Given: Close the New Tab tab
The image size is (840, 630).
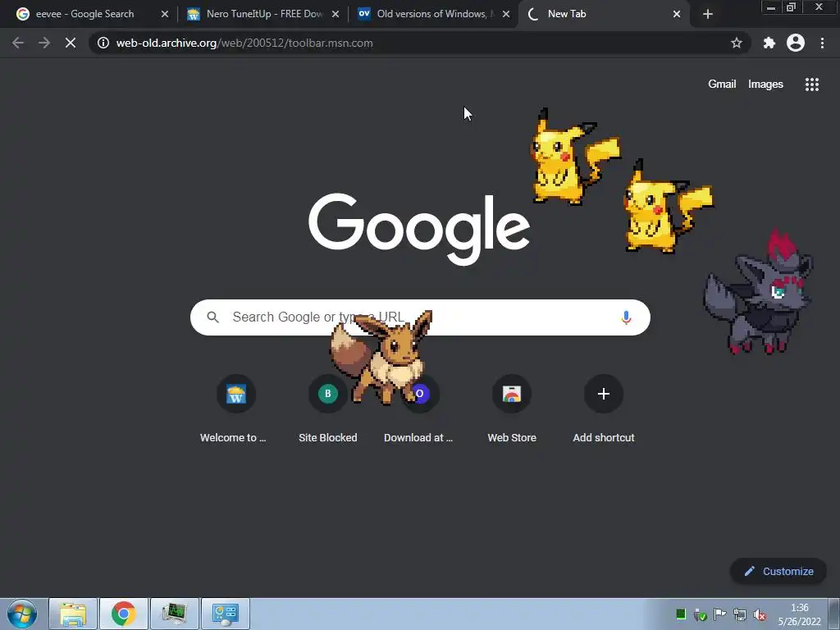Looking at the screenshot, I should pos(677,14).
